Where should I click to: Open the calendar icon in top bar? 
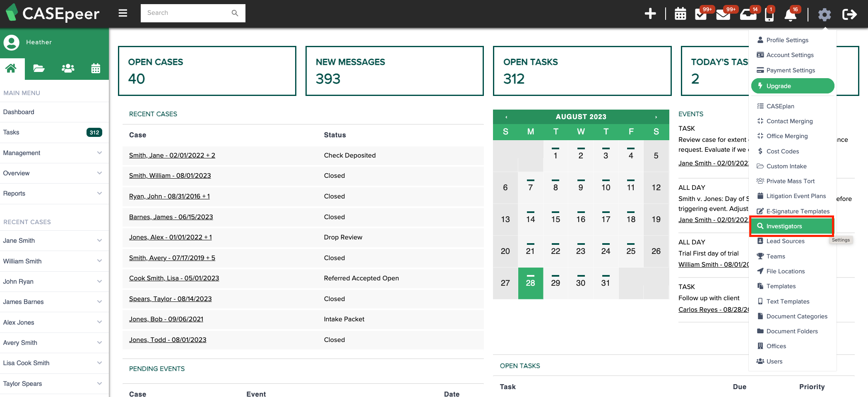click(680, 14)
